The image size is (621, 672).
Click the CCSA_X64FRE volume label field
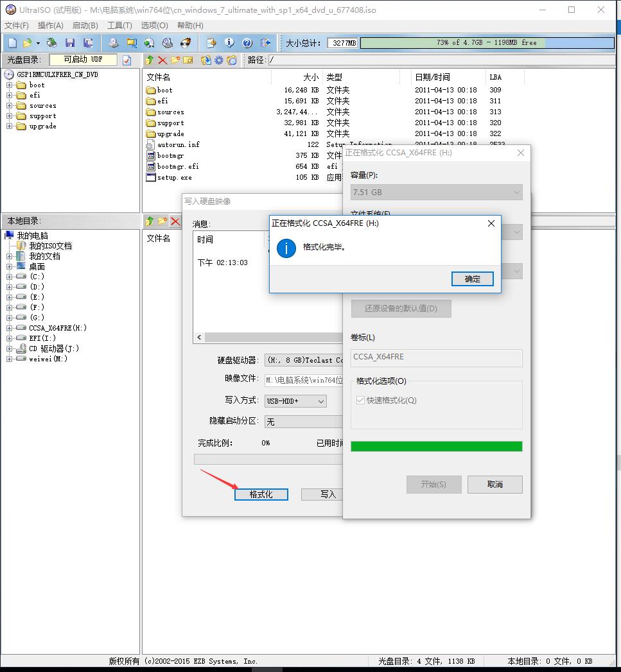436,358
